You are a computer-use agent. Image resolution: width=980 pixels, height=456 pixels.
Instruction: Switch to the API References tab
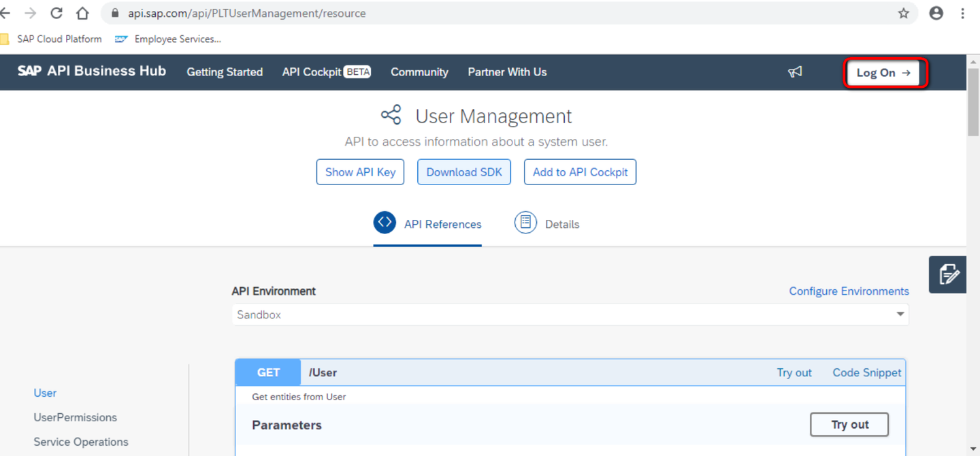[442, 224]
